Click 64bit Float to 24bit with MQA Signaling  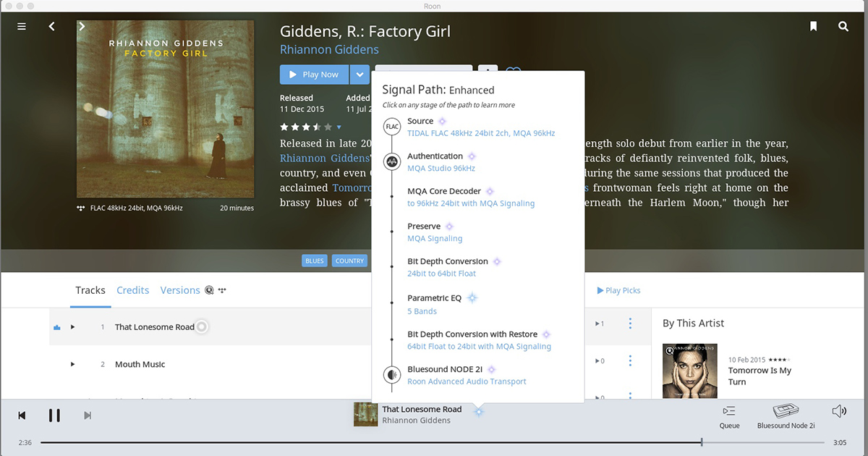[479, 347]
